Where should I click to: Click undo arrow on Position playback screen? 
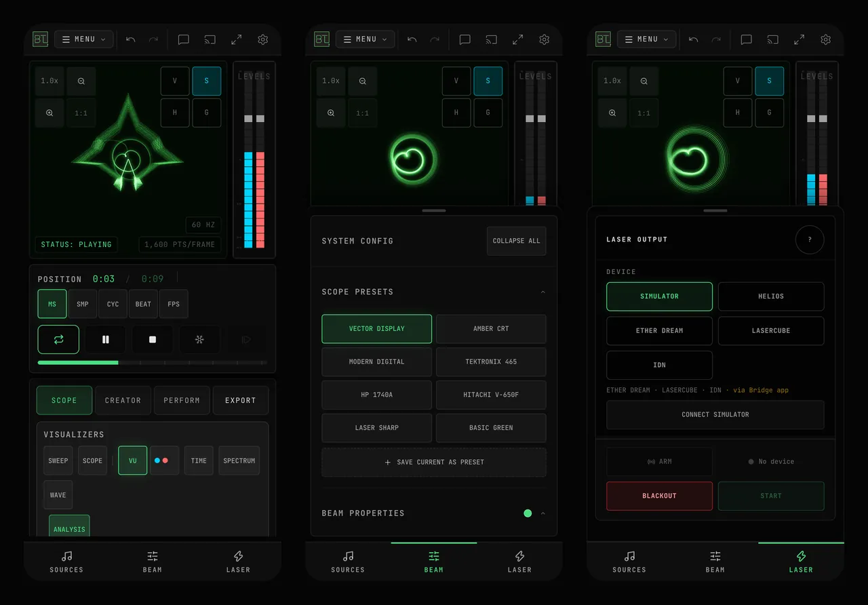pos(131,39)
